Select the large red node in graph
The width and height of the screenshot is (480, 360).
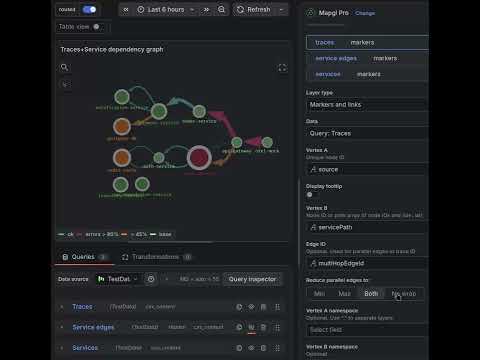point(199,158)
